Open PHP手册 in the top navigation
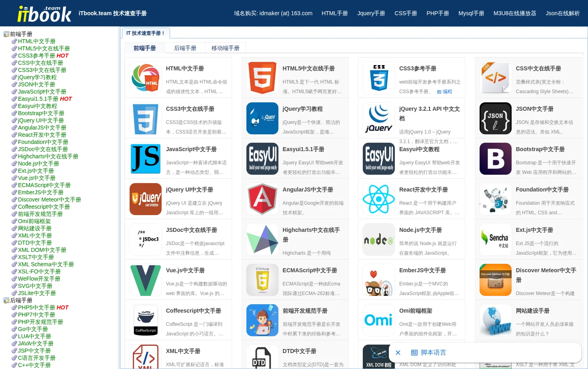This screenshot has width=588, height=369. (438, 14)
